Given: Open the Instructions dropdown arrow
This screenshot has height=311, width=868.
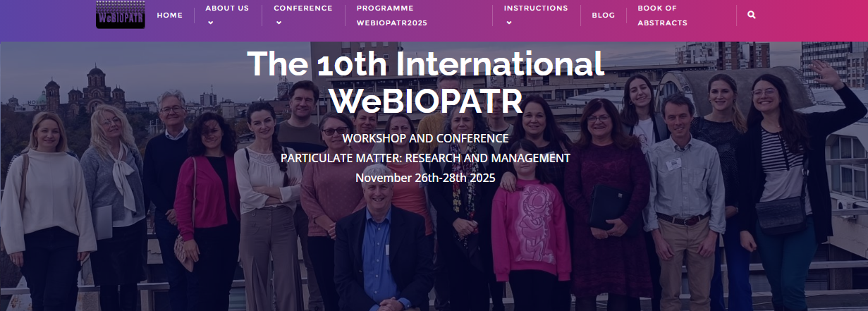Looking at the screenshot, I should [508, 23].
